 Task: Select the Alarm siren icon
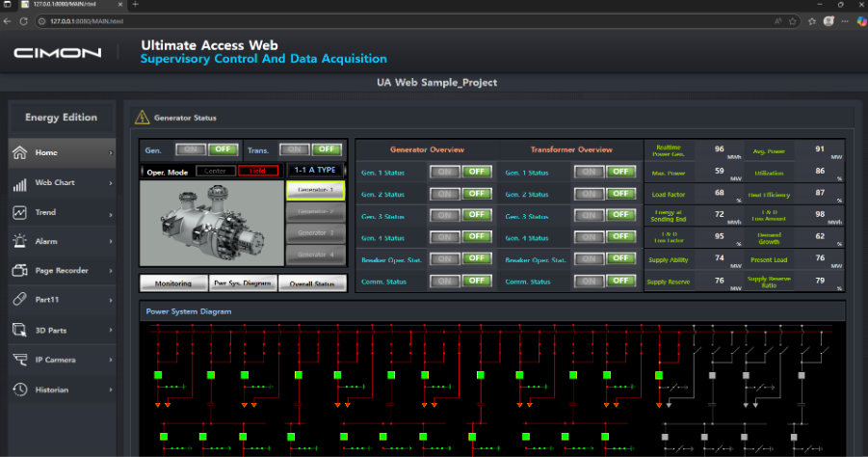click(19, 241)
